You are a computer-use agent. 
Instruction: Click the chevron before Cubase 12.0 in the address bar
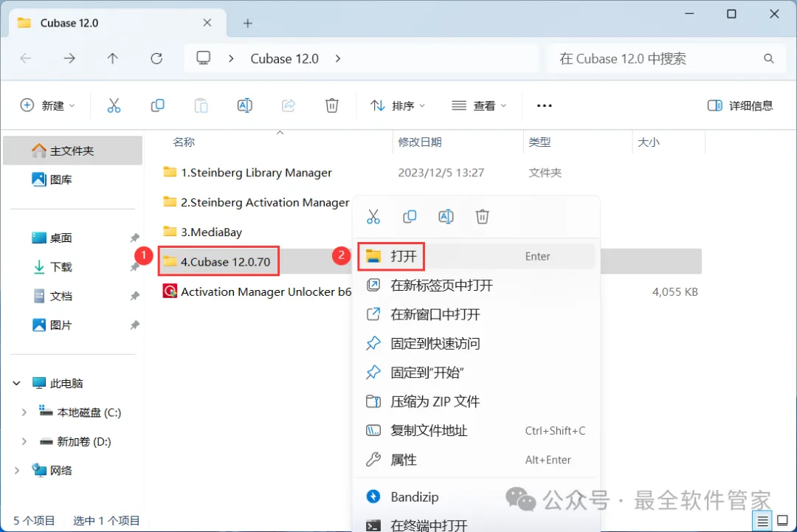pos(231,59)
